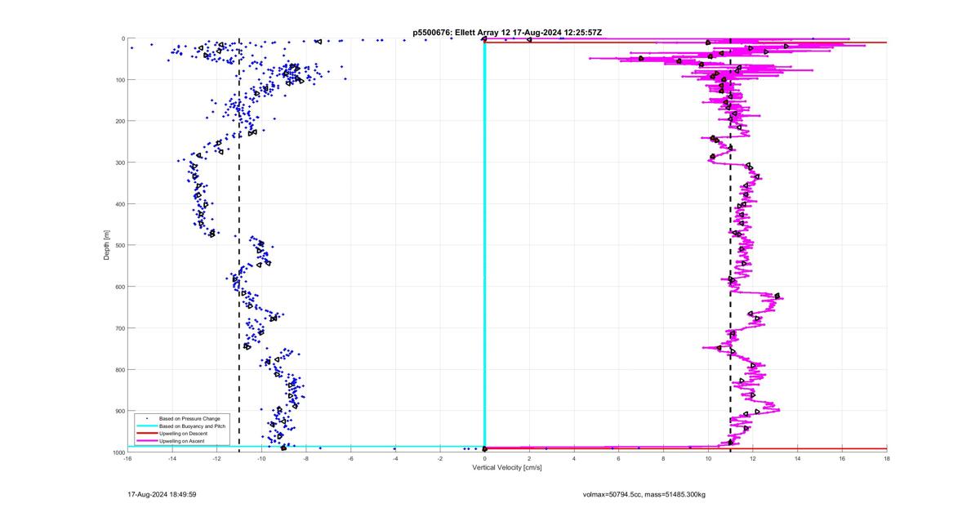The width and height of the screenshot is (980, 508).
Task: Click the '12' velocity tick label
Action: tap(753, 458)
